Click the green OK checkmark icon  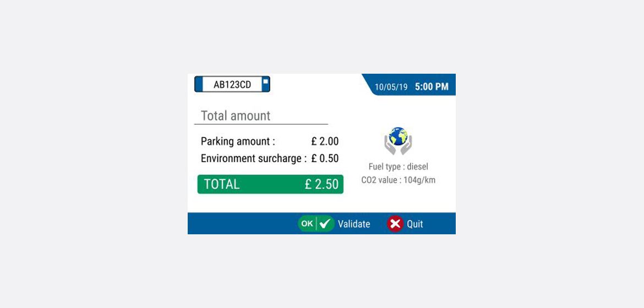point(316,224)
